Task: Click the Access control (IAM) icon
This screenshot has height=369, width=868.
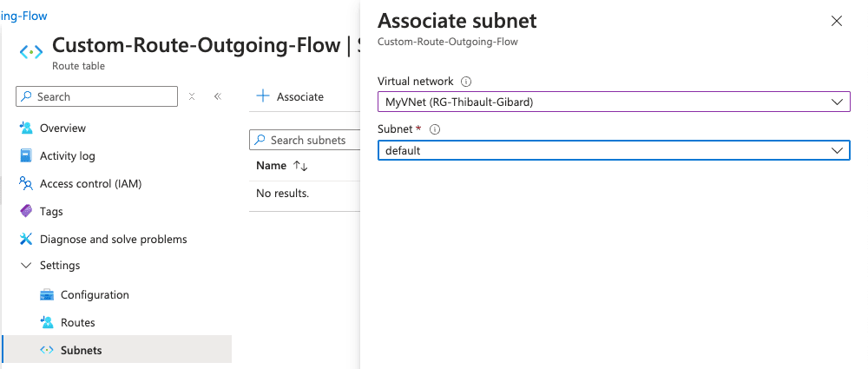Action: click(26, 183)
